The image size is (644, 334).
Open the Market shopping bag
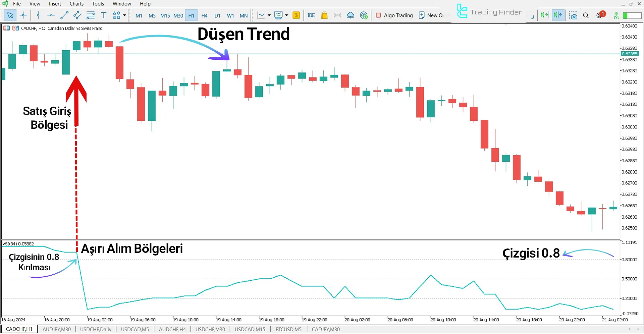324,15
